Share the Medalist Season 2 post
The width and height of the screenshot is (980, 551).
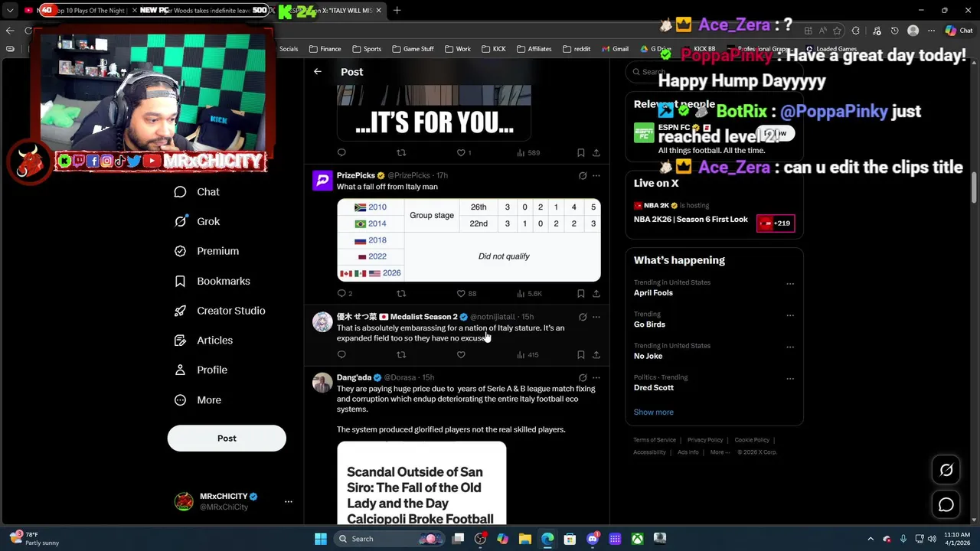click(x=596, y=354)
